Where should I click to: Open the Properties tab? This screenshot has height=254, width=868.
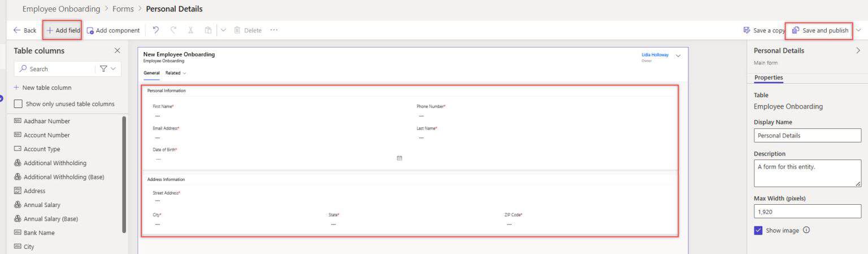pos(769,78)
